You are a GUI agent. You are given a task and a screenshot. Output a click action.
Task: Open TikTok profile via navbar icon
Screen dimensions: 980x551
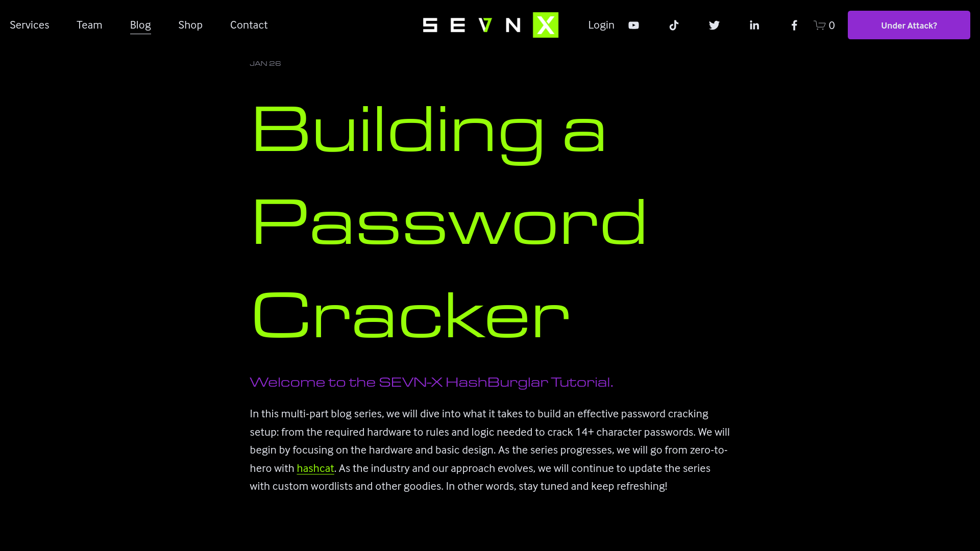coord(674,25)
